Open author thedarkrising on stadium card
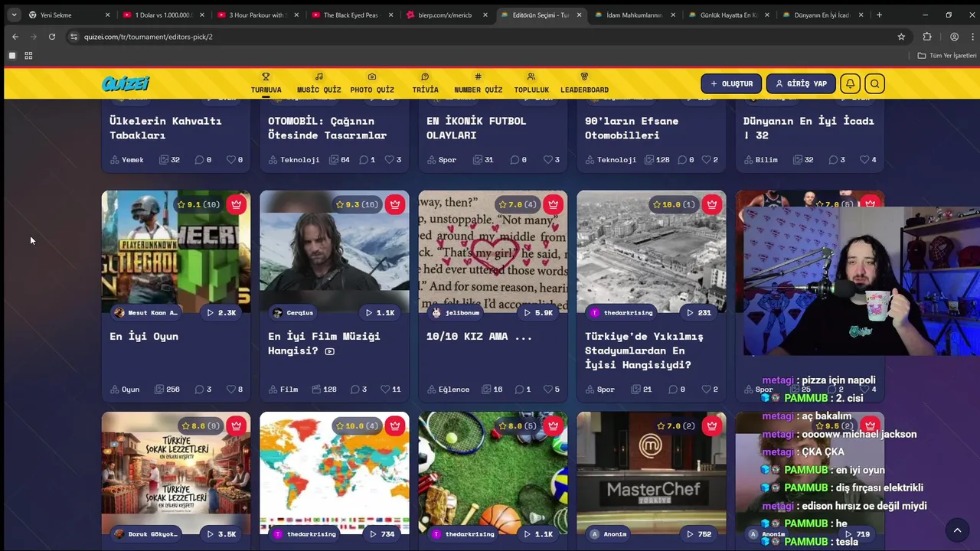Screen dimensions: 980x551 [621, 313]
